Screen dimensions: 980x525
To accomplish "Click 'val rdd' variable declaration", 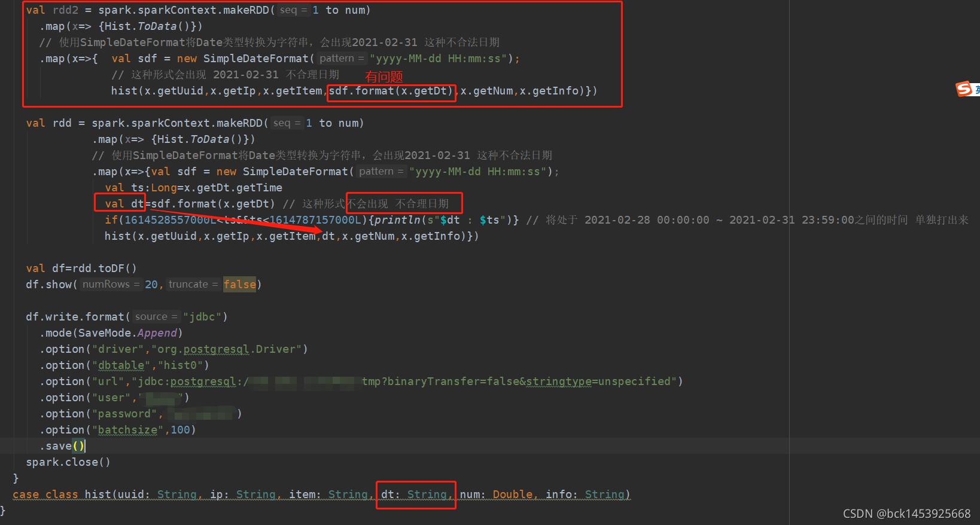I will 49,123.
